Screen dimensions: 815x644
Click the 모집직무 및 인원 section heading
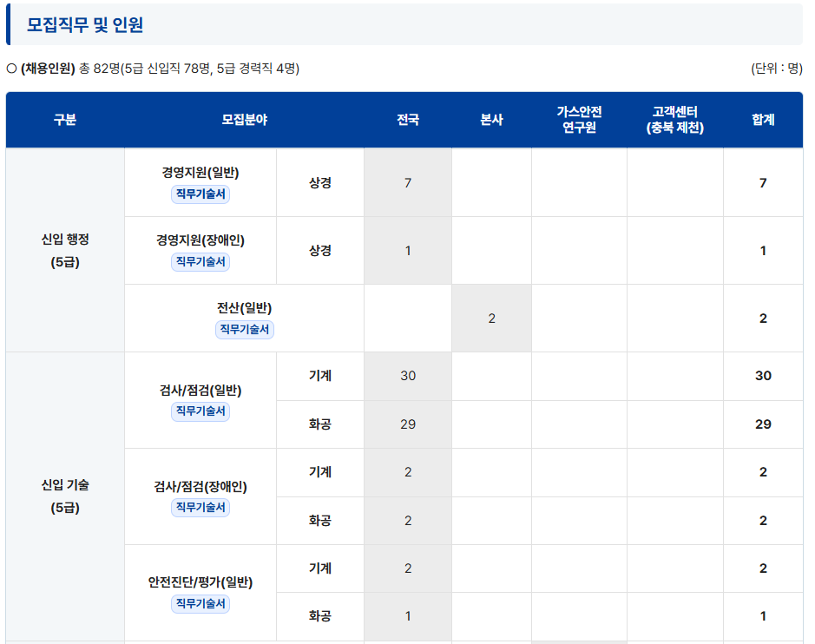click(85, 25)
